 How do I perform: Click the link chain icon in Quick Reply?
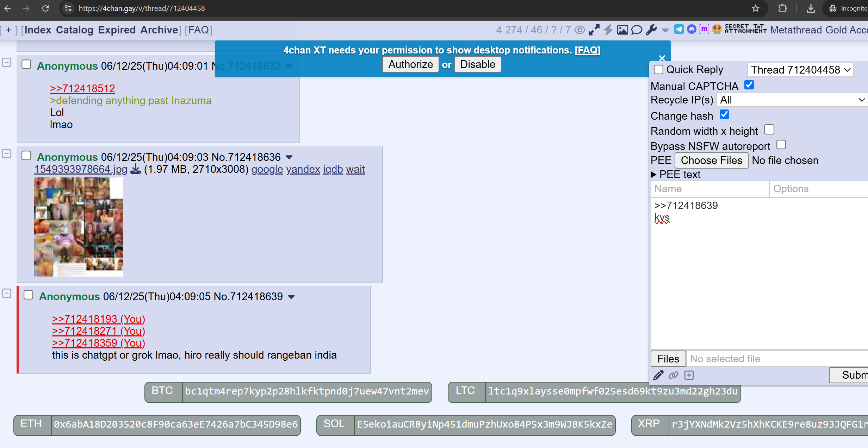[x=674, y=375]
